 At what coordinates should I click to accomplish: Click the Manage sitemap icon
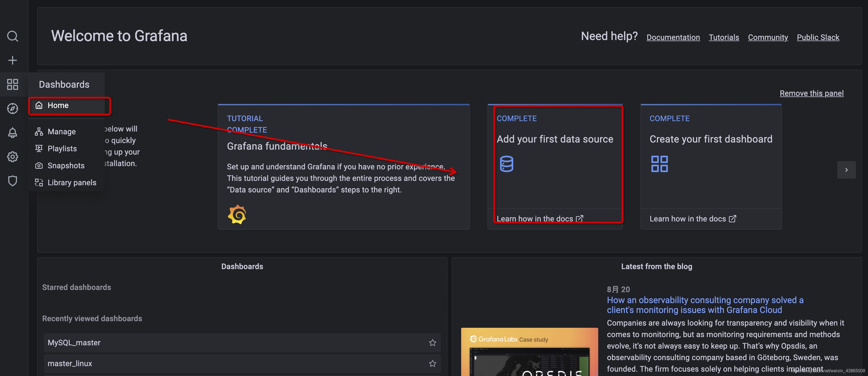pyautogui.click(x=39, y=131)
